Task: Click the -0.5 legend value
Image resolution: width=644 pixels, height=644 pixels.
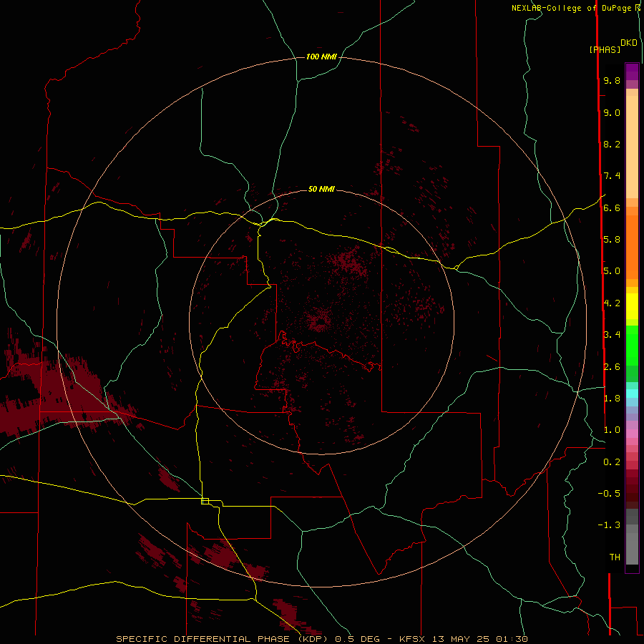Action: click(x=609, y=494)
